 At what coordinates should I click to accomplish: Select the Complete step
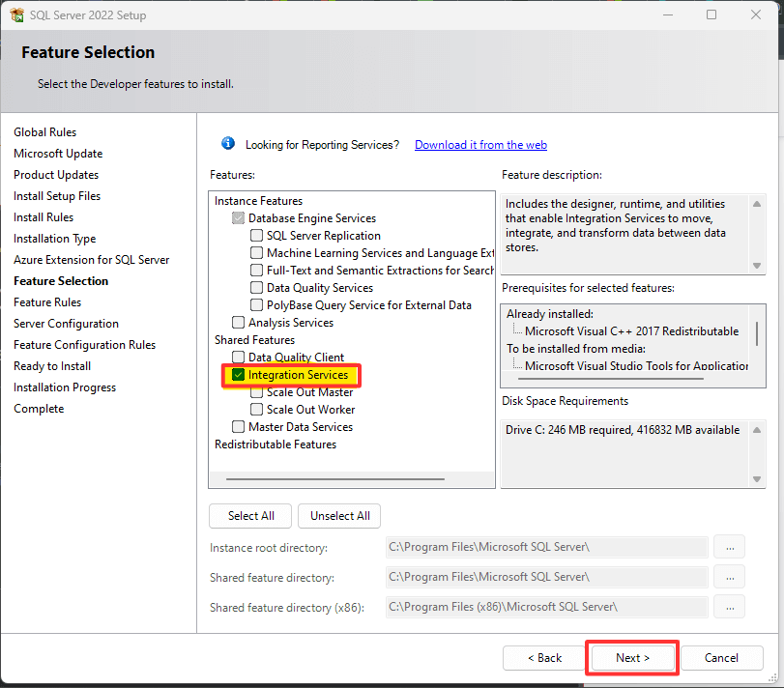point(39,409)
